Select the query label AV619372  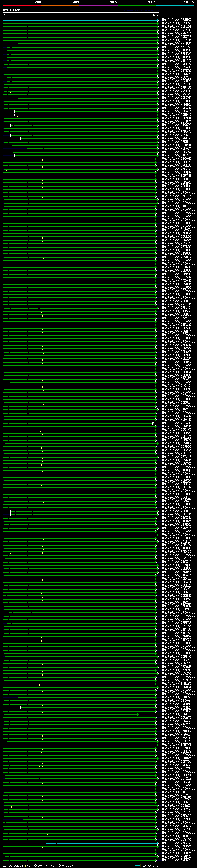pos(11,10)
